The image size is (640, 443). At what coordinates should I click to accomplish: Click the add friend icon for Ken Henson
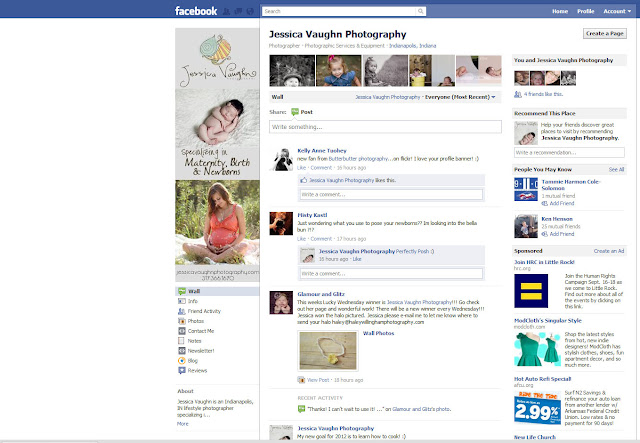click(544, 234)
